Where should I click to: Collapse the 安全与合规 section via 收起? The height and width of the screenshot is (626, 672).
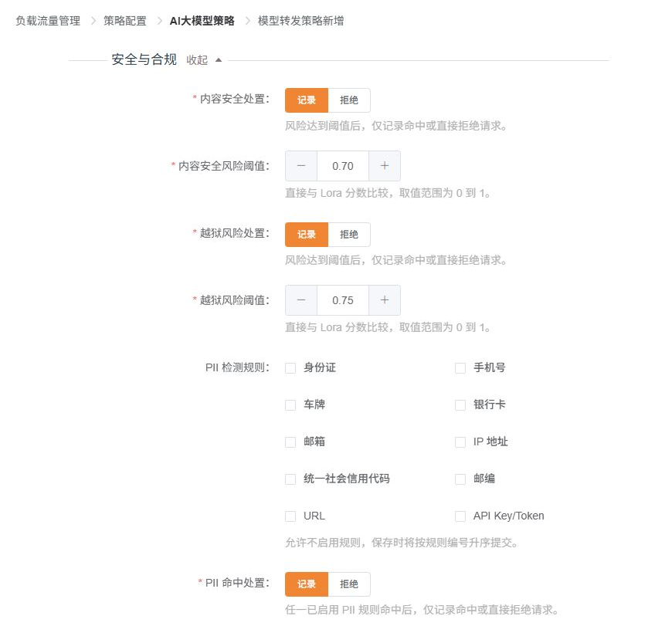tap(197, 60)
